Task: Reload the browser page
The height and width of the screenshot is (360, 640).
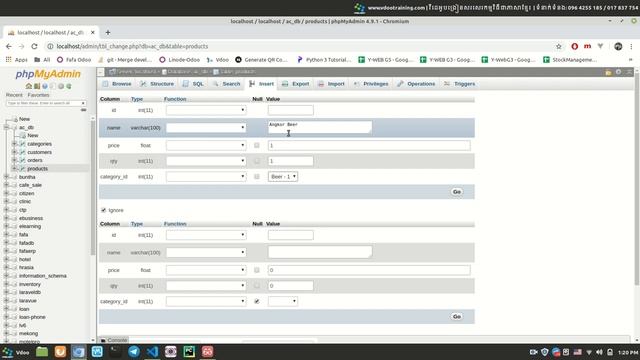Action: tap(34, 47)
